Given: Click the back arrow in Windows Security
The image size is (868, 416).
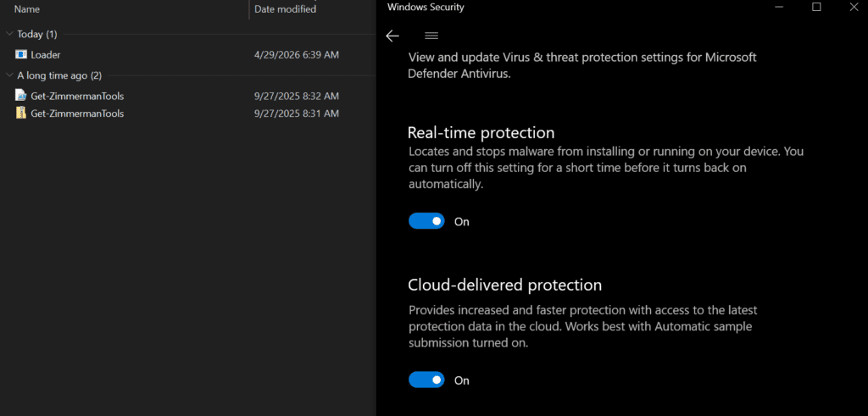Looking at the screenshot, I should point(392,36).
